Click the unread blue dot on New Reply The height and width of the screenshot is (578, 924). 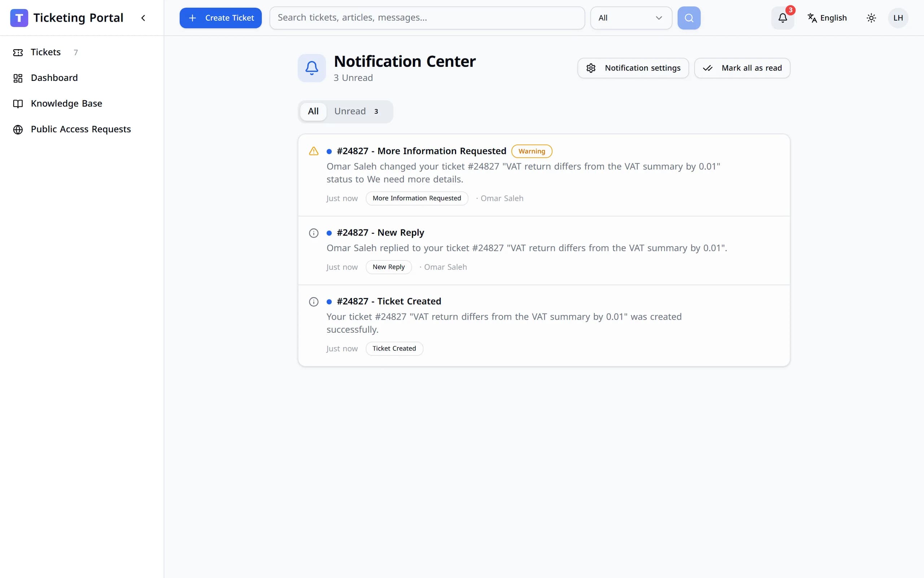pos(329,233)
